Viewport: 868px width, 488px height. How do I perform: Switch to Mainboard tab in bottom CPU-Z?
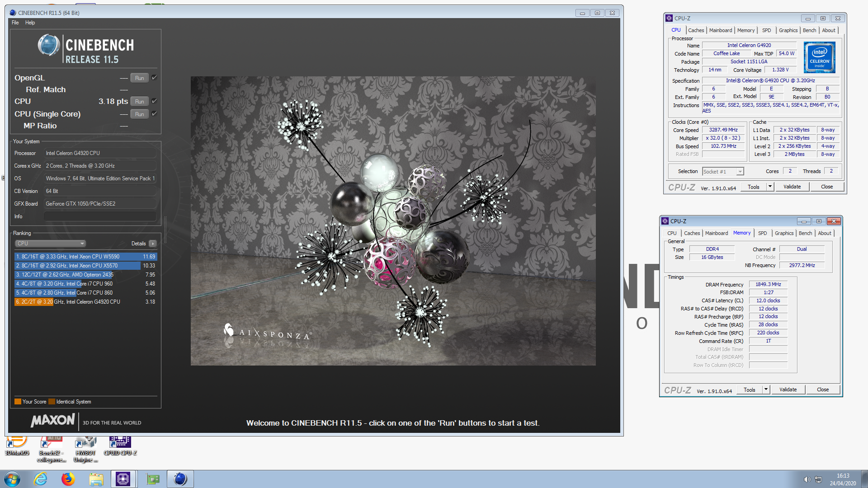pyautogui.click(x=716, y=233)
